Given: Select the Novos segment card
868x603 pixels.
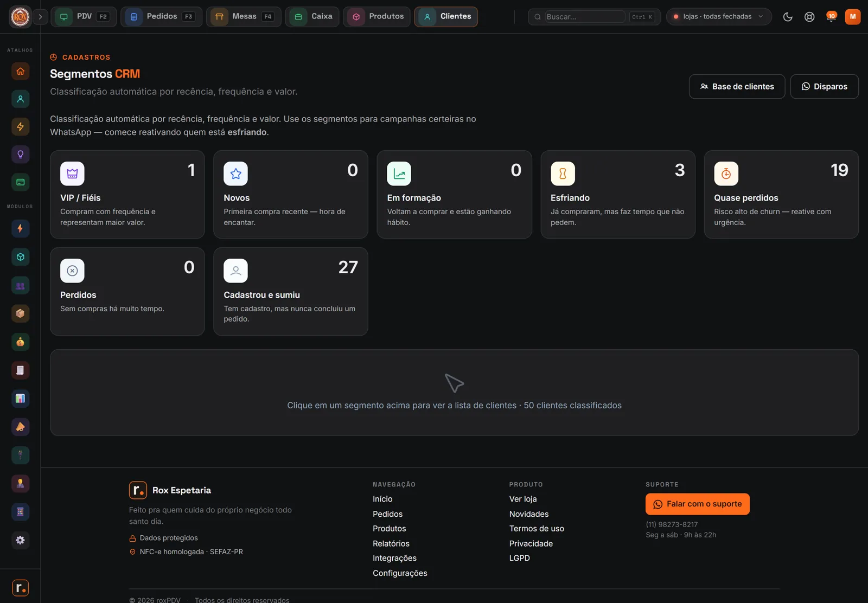Looking at the screenshot, I should pyautogui.click(x=291, y=195).
